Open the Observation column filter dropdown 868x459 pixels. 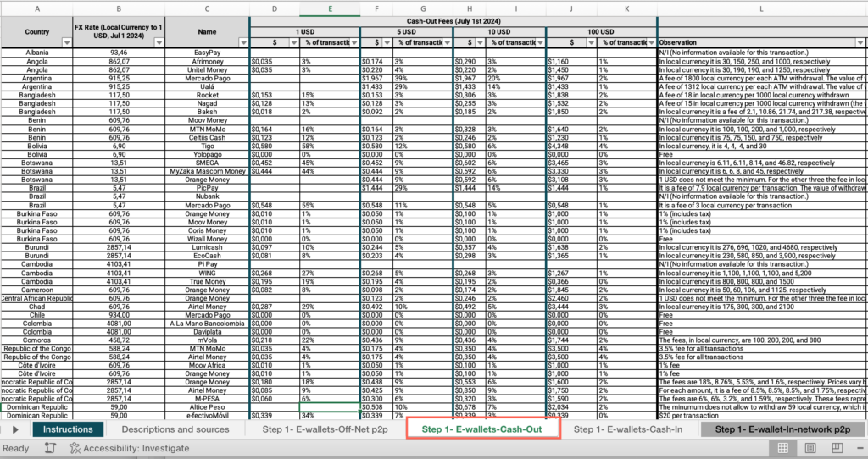[860, 43]
